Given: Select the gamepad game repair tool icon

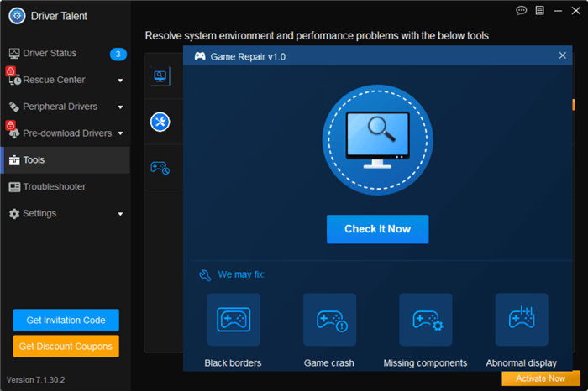Looking at the screenshot, I should 160,168.
